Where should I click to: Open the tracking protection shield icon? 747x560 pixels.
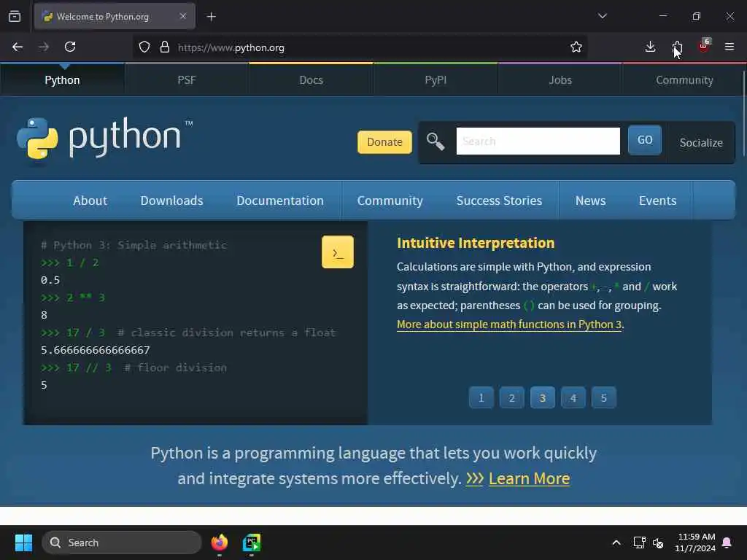point(144,47)
